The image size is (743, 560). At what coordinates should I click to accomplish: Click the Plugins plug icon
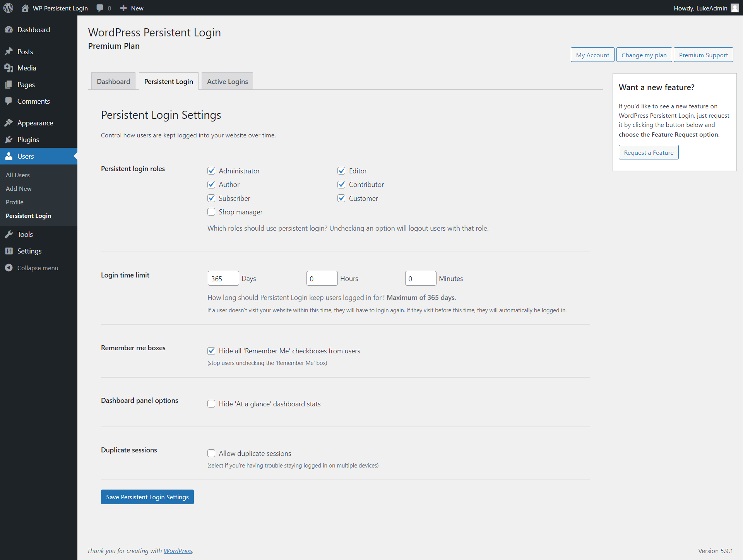(9, 140)
